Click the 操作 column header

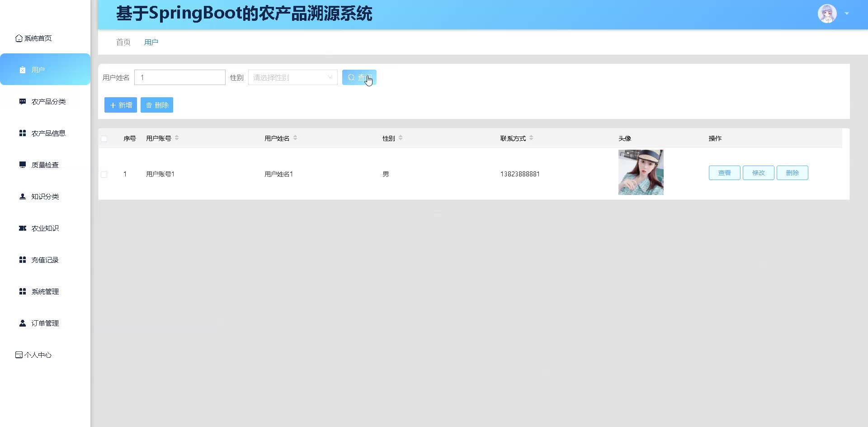click(715, 138)
